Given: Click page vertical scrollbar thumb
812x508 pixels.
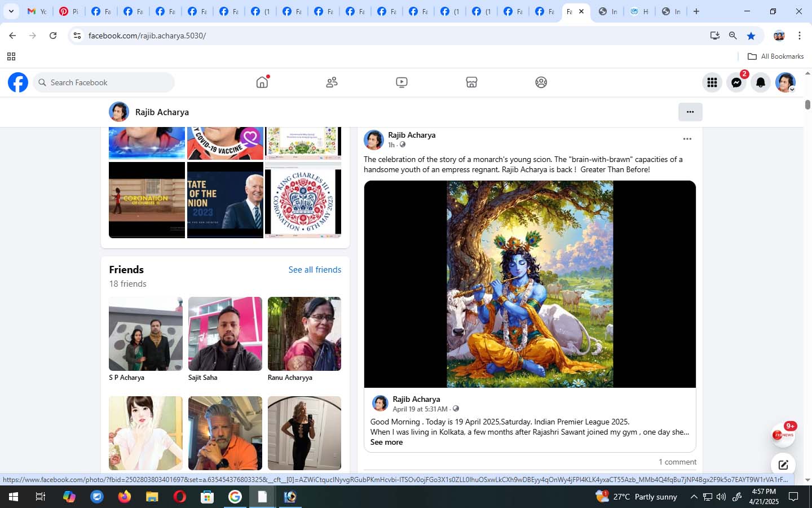Looking at the screenshot, I should (807, 104).
